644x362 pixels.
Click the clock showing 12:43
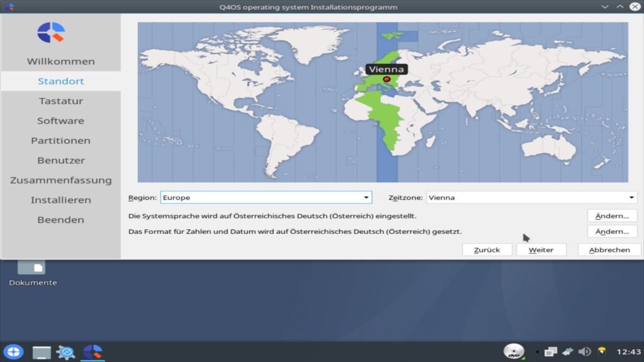pyautogui.click(x=628, y=352)
